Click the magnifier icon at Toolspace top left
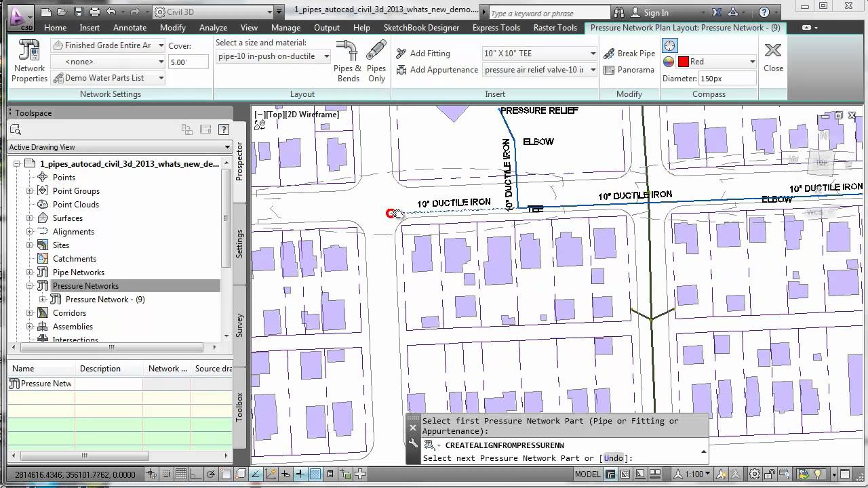This screenshot has width=868, height=488. click(x=16, y=129)
